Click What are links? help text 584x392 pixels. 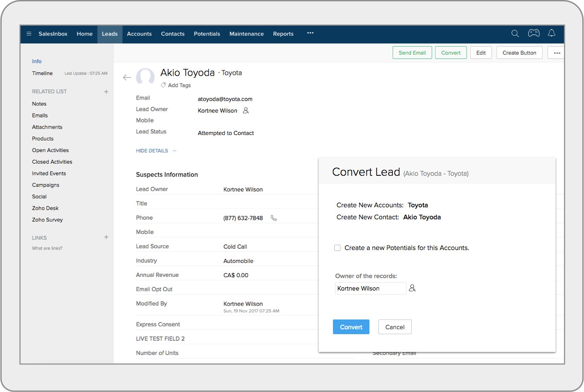click(x=47, y=248)
